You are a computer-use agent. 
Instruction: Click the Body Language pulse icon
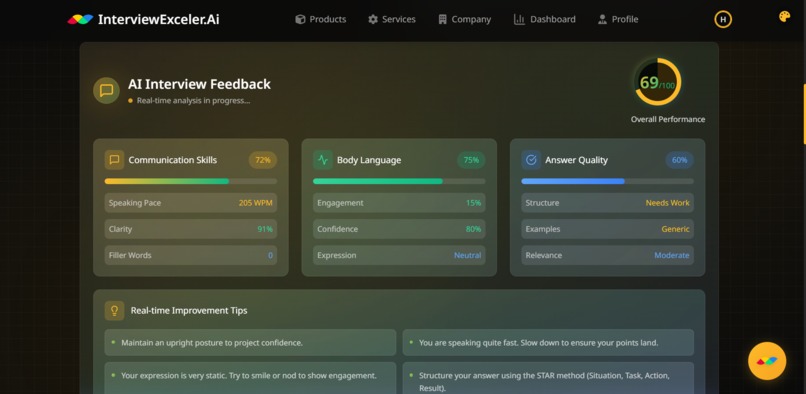pyautogui.click(x=323, y=160)
